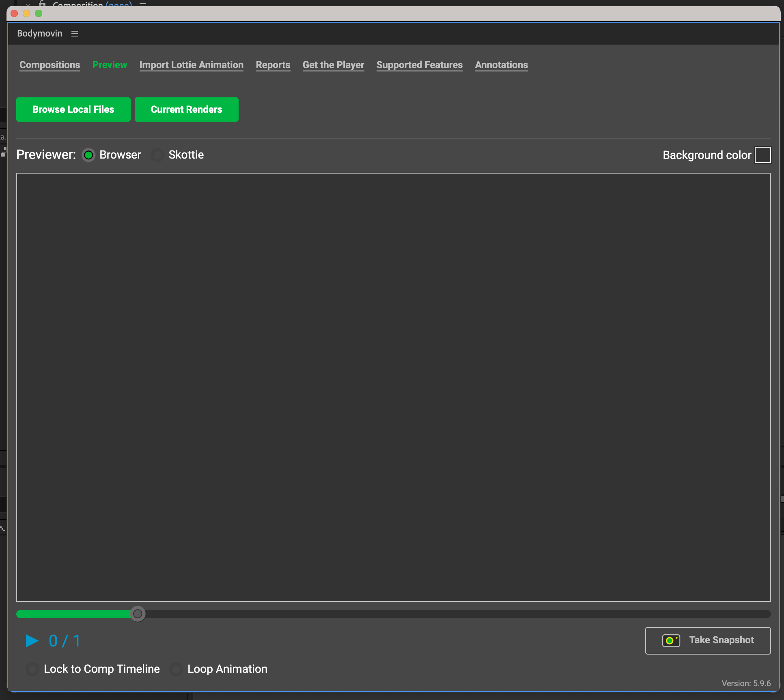Click the timeline scrubber handle
784x700 pixels.
(x=138, y=614)
